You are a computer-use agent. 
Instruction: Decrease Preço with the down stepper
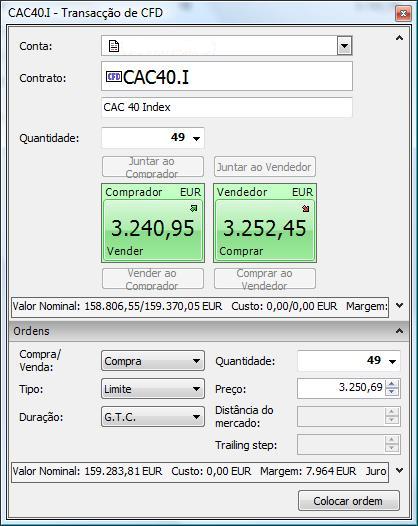(x=392, y=392)
